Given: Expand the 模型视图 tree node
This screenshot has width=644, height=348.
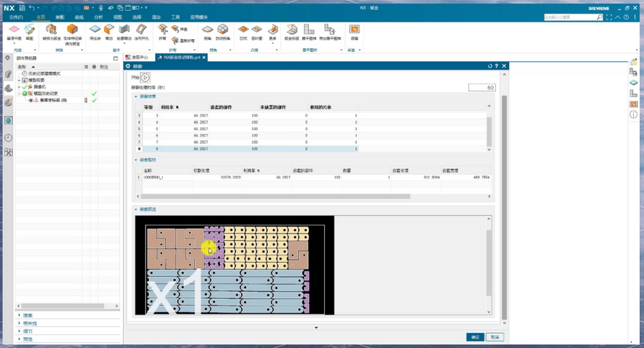Looking at the screenshot, I should coord(19,81).
